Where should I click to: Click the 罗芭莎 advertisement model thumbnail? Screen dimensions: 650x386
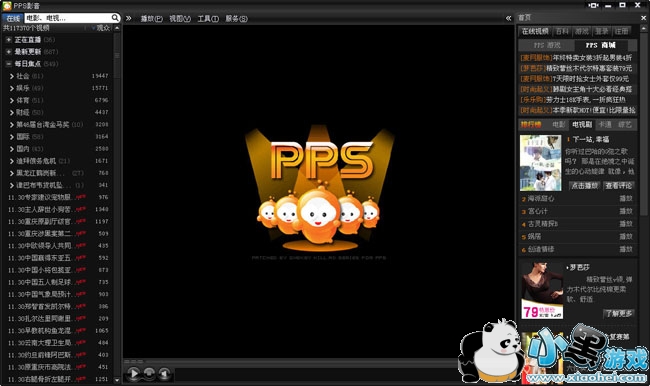(x=542, y=291)
